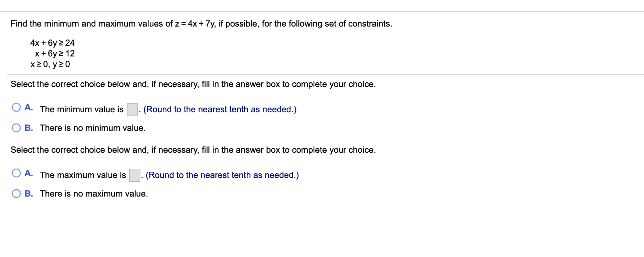Click the label 'A.' next to maximum choice
The width and height of the screenshot is (644, 257).
[x=29, y=173]
